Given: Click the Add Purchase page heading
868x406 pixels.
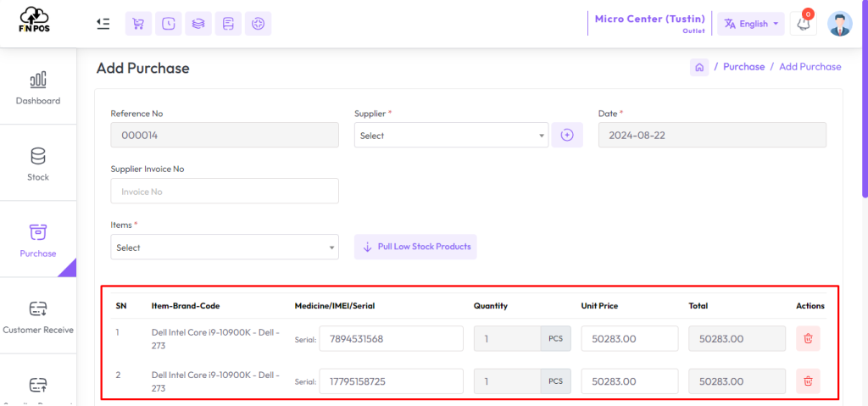Looking at the screenshot, I should 142,68.
